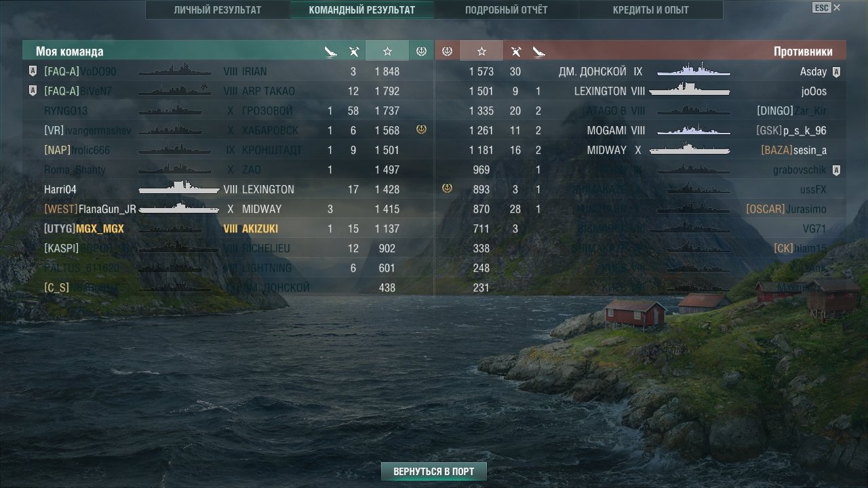
Task: Open the Кредиты и опыт tab
Action: tap(651, 10)
